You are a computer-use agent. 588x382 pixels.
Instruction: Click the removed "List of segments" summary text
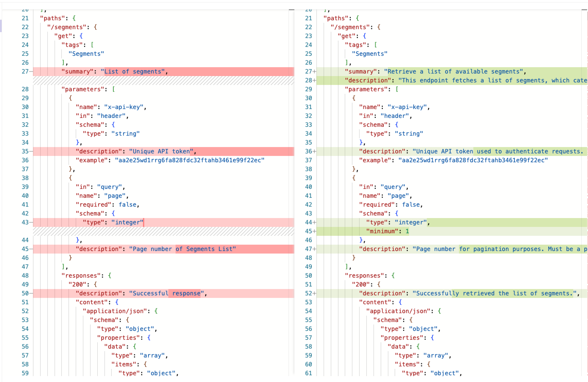pyautogui.click(x=133, y=72)
